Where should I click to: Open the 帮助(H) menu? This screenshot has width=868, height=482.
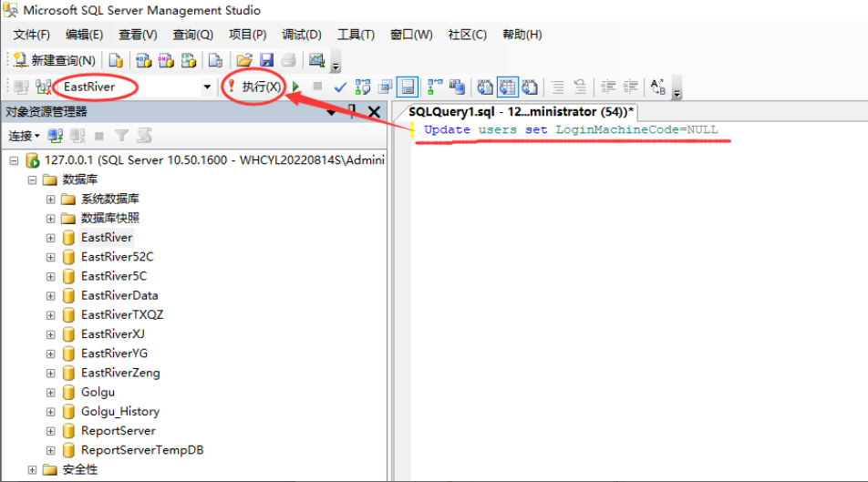click(x=522, y=35)
